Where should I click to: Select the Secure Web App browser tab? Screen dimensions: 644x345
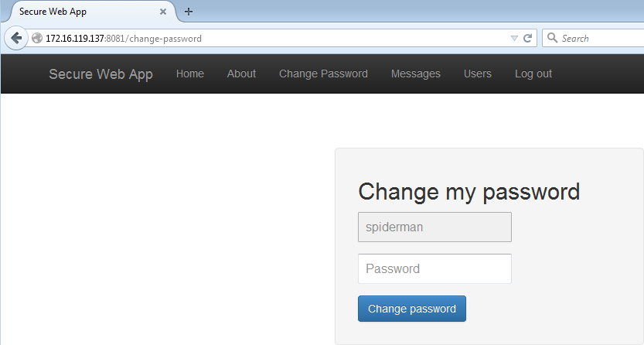pyautogui.click(x=88, y=12)
